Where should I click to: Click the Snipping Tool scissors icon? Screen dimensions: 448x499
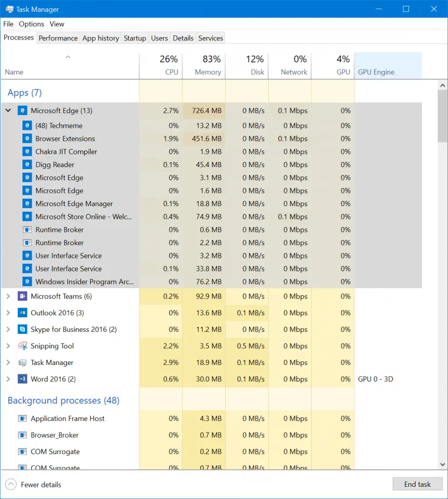(22, 346)
